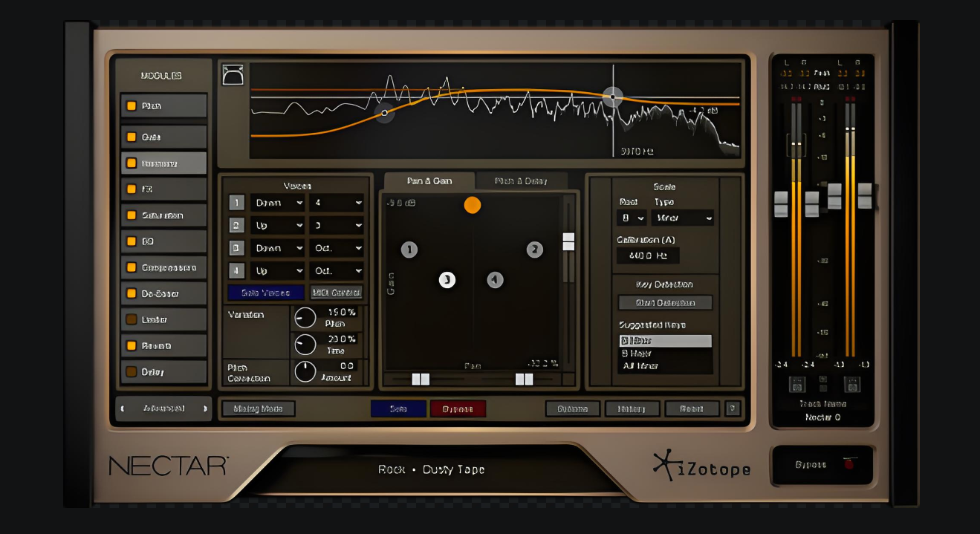Image resolution: width=980 pixels, height=534 pixels.
Task: Switch to the Pan & Gain tab
Action: tap(429, 181)
